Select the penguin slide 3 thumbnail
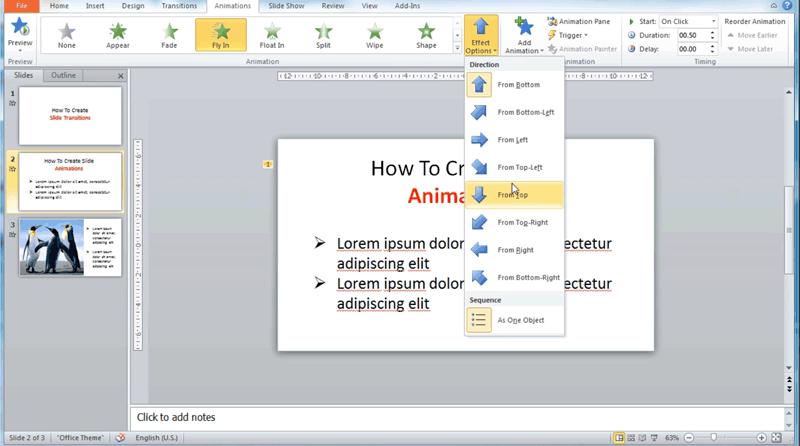The width and height of the screenshot is (800, 446). pos(70,247)
